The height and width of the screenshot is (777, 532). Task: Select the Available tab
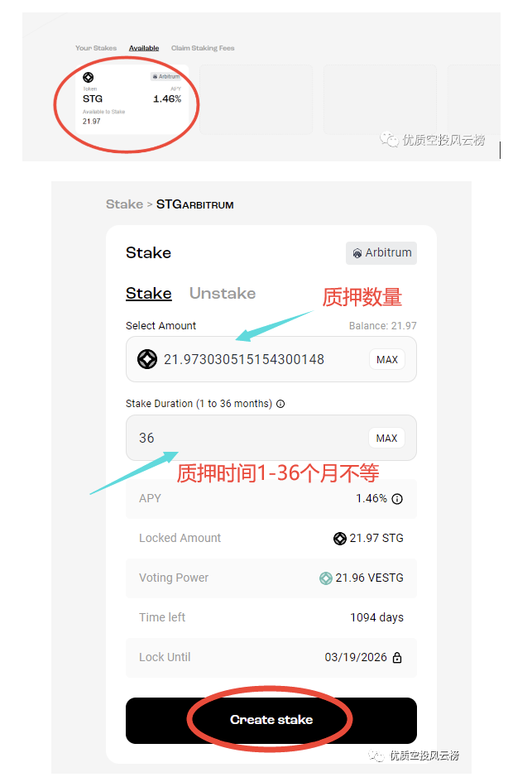tap(144, 48)
